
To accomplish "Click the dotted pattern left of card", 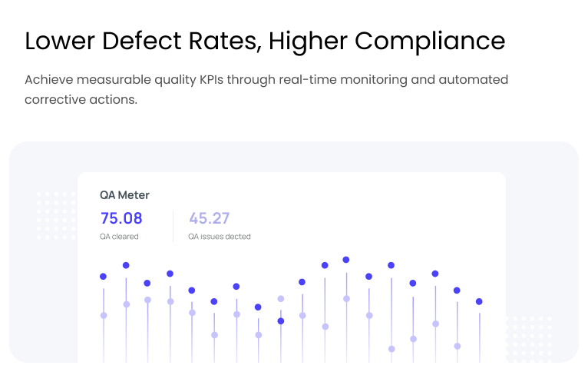I will click(x=56, y=215).
